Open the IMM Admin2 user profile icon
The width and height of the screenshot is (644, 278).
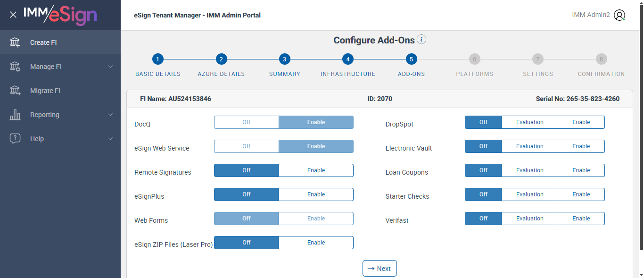pos(619,15)
